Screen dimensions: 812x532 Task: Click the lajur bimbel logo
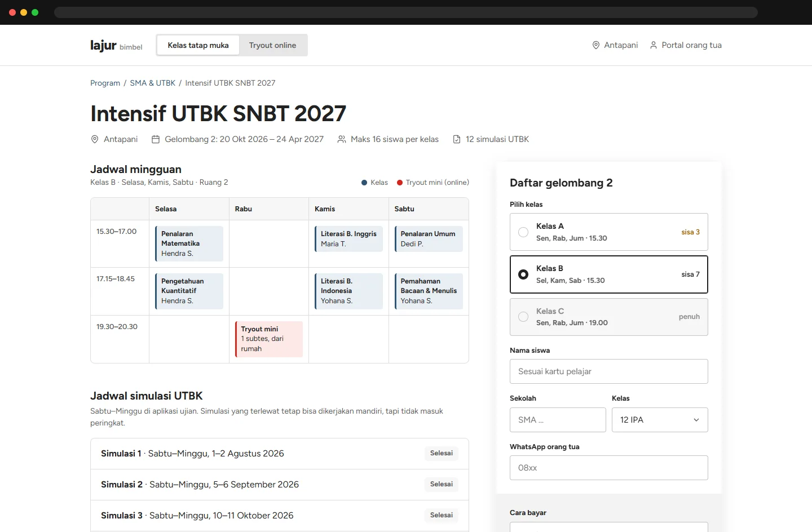[x=116, y=45]
